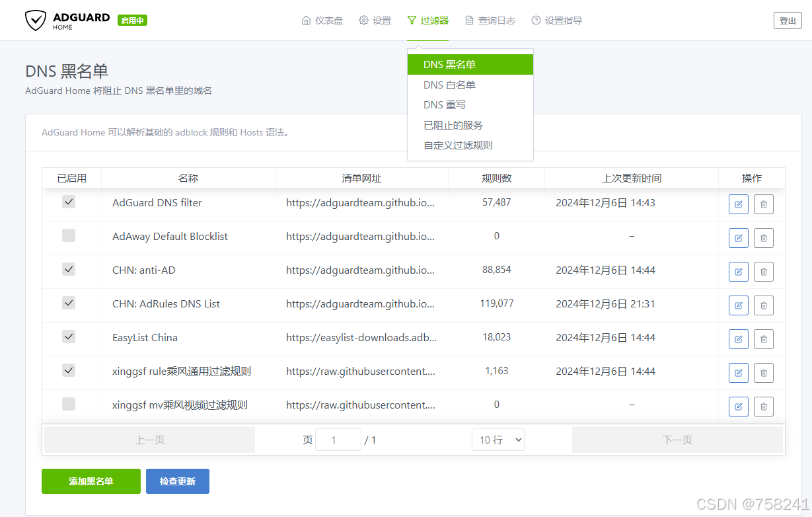Enable the AdAway Default Blocklist checkbox
The image size is (812, 517).
(x=69, y=235)
